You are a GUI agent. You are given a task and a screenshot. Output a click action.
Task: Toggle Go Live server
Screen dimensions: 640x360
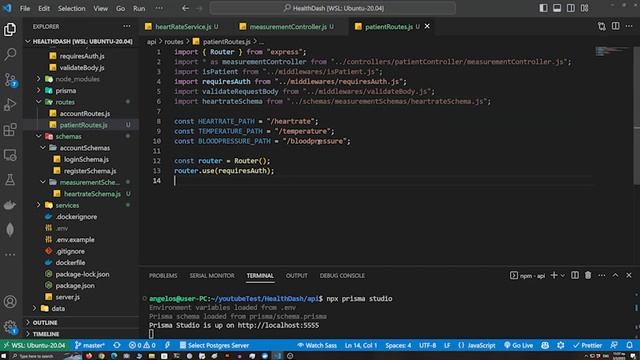pos(519,345)
